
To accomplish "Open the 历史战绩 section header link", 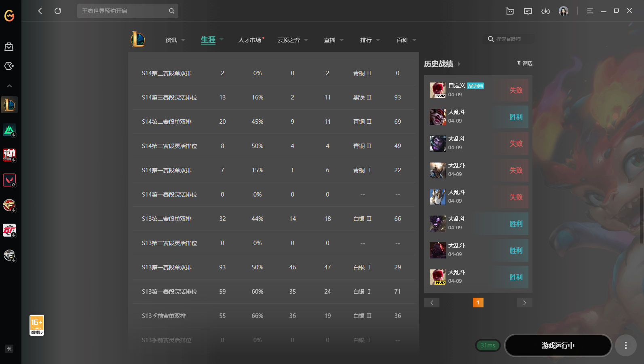I will click(x=439, y=64).
